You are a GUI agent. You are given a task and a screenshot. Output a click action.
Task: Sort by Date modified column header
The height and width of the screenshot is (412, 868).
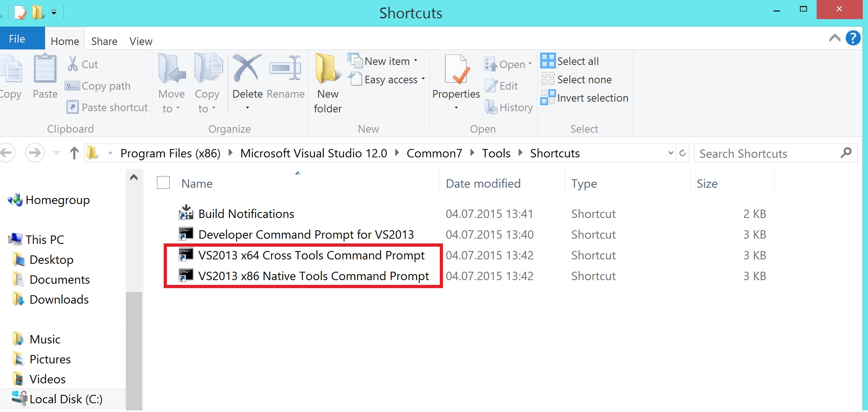(x=483, y=183)
